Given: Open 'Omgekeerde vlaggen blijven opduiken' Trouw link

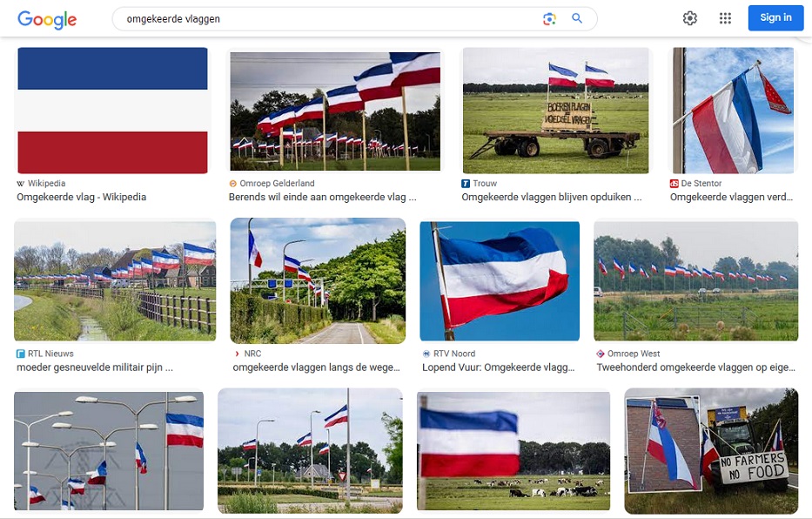Looking at the screenshot, I should pyautogui.click(x=551, y=197).
